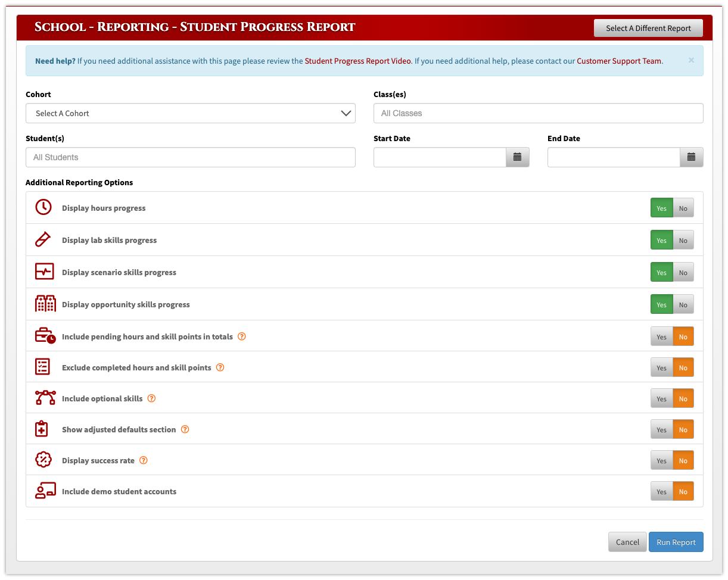Open the Select A Cohort dropdown
Image resolution: width=728 pixels, height=580 pixels.
click(191, 113)
